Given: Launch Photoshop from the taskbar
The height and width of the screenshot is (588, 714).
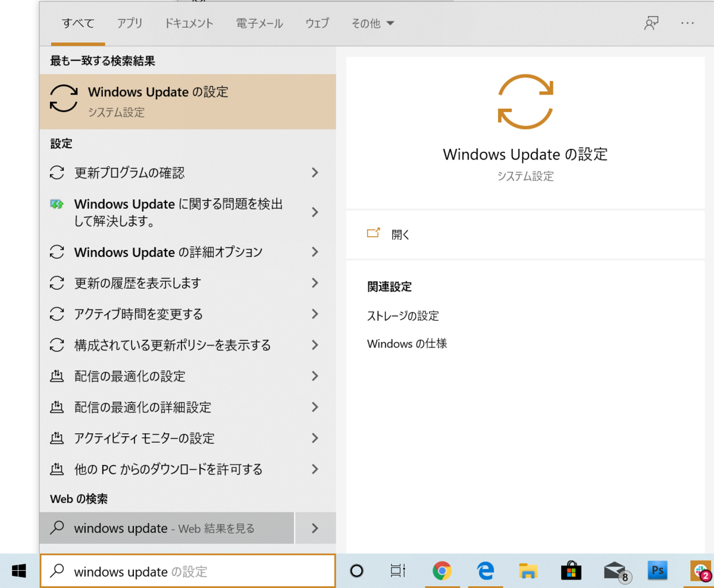Looking at the screenshot, I should 657,571.
